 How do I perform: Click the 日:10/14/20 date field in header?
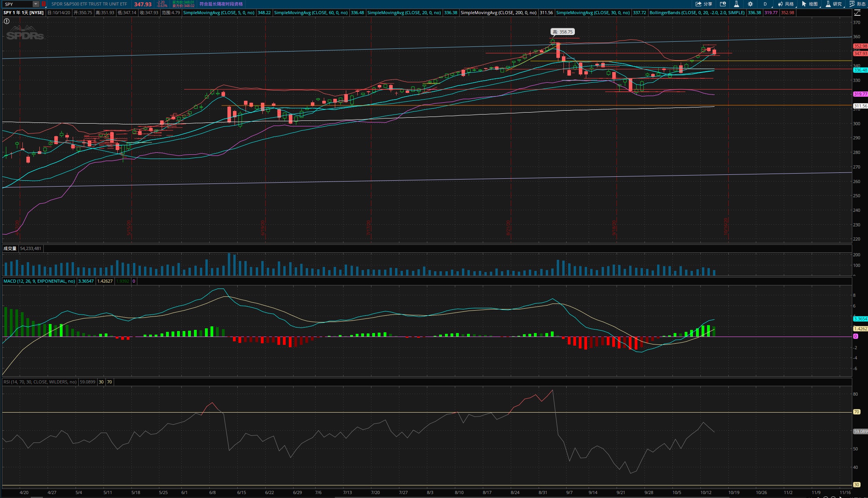[59, 13]
